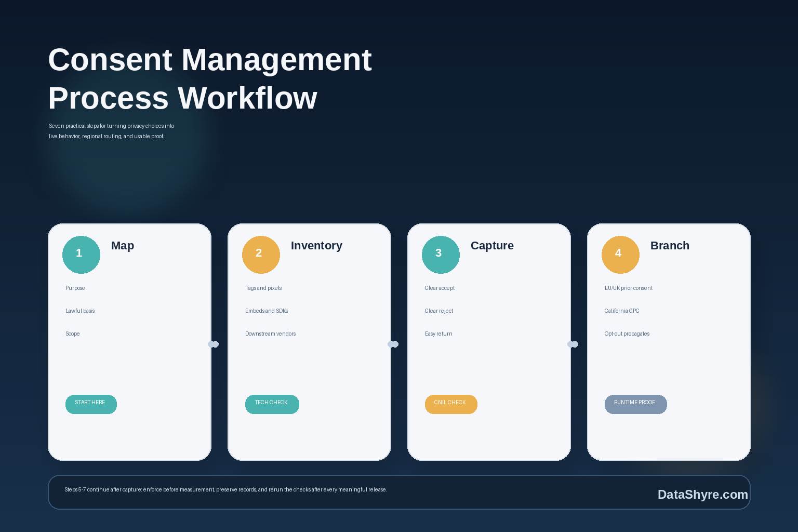798x532 pixels.
Task: Open the DataShyre.com link
Action: click(702, 495)
